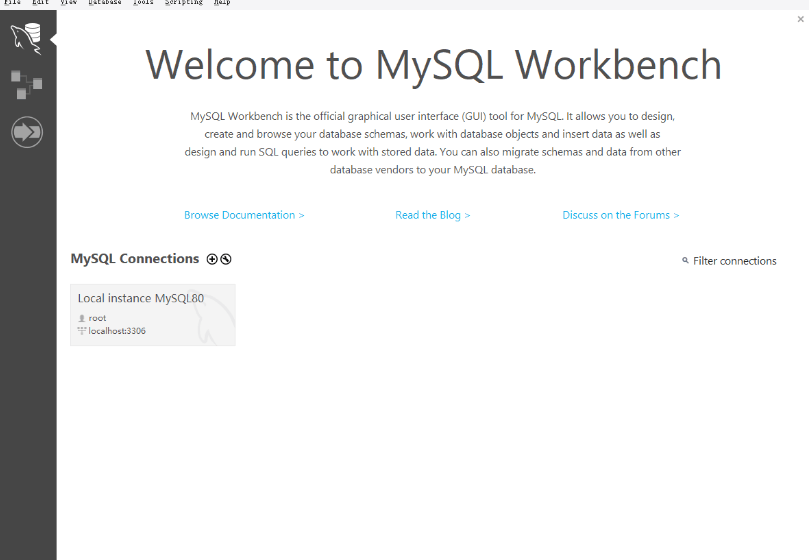
Task: Close the welcome screen with X
Action: point(801,19)
